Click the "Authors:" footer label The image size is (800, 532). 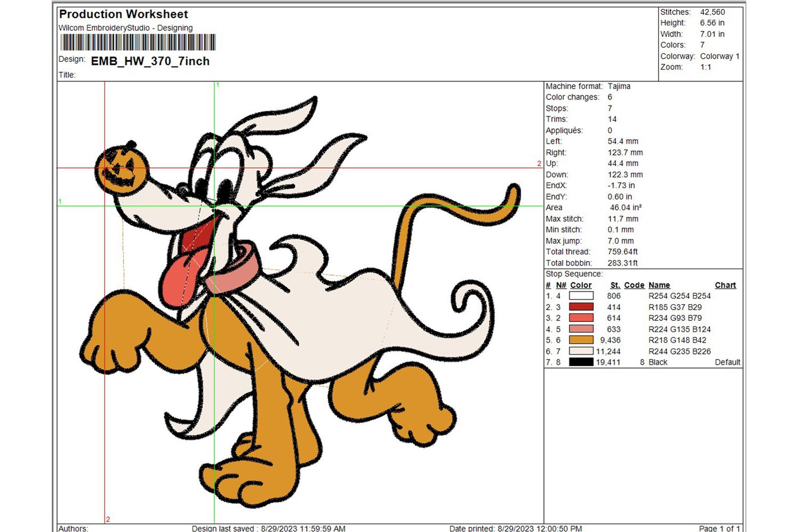73,528
